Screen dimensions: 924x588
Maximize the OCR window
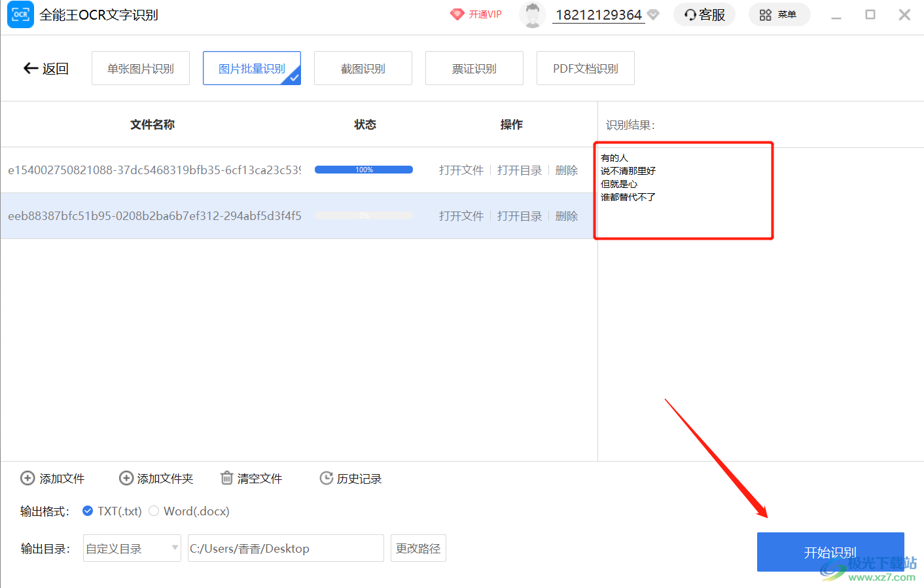pyautogui.click(x=870, y=14)
